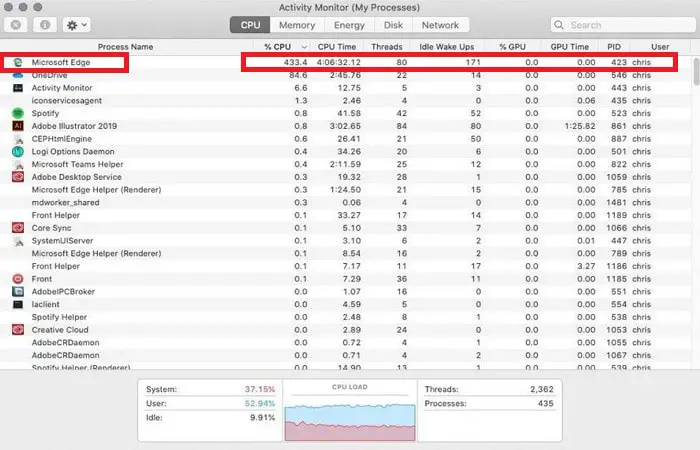Select the Edge Helper row with PID 789
This screenshot has width=700, height=450.
point(345,253)
